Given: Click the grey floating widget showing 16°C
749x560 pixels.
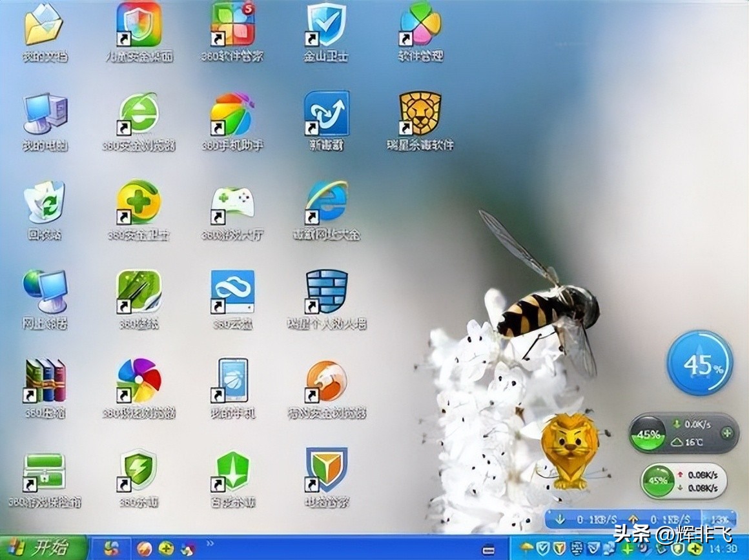Looking at the screenshot, I should click(683, 434).
